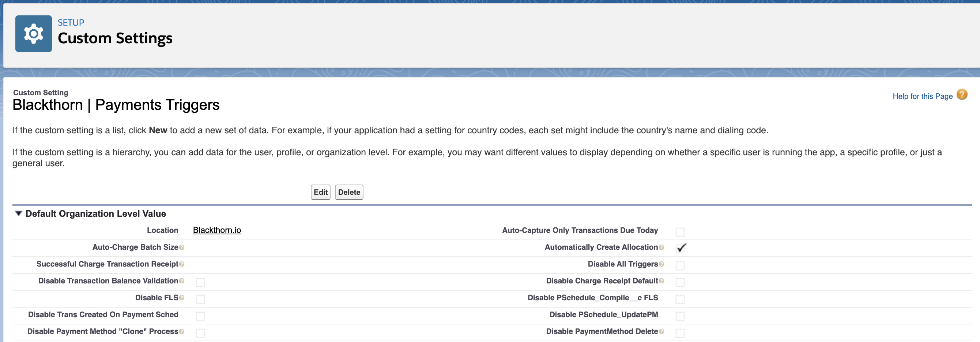Toggle the Disable FLS checkbox
The width and height of the screenshot is (980, 342).
coord(200,300)
